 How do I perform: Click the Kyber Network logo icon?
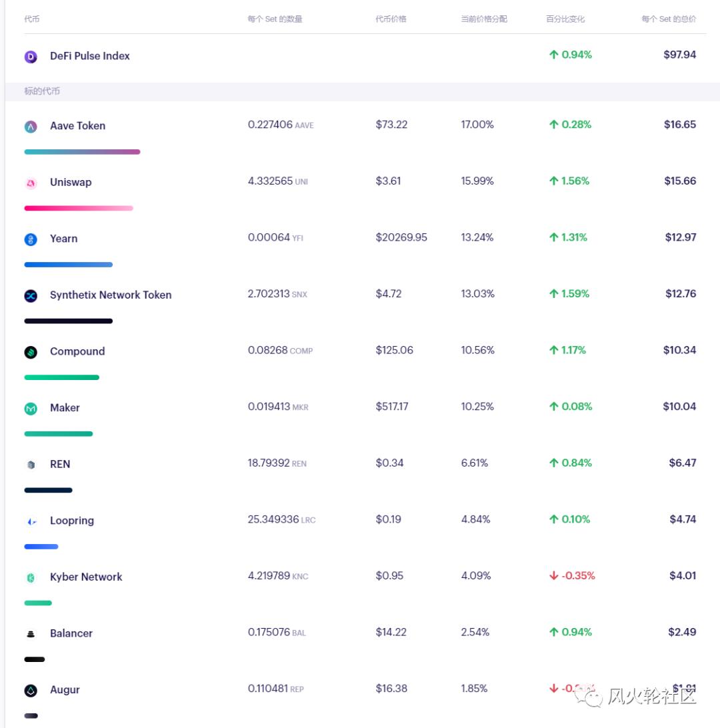coord(31,577)
